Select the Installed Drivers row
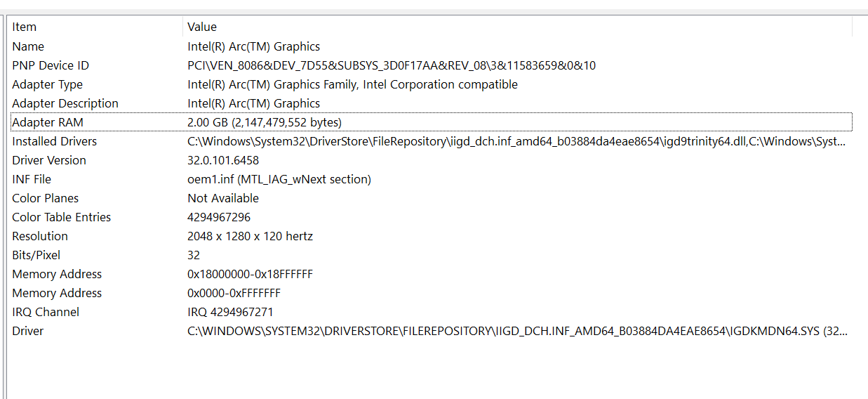868x399 pixels. (55, 141)
